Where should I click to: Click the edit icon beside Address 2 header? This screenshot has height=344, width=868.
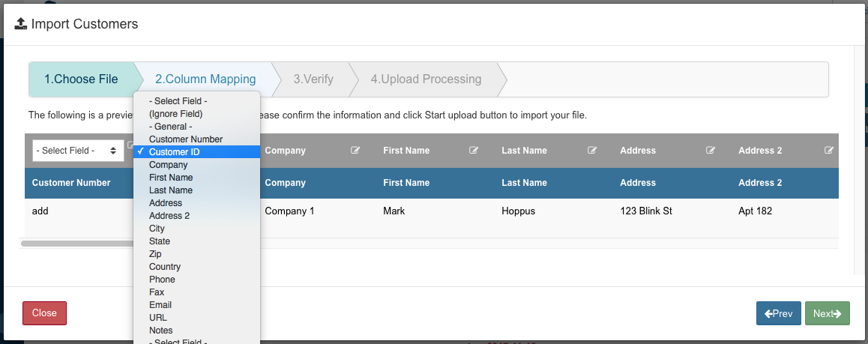[x=829, y=151]
